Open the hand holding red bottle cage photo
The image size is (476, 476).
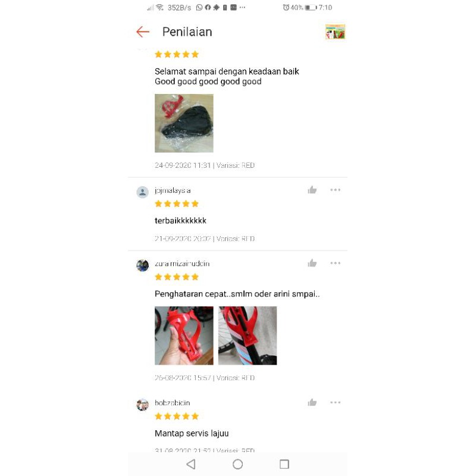tap(184, 336)
